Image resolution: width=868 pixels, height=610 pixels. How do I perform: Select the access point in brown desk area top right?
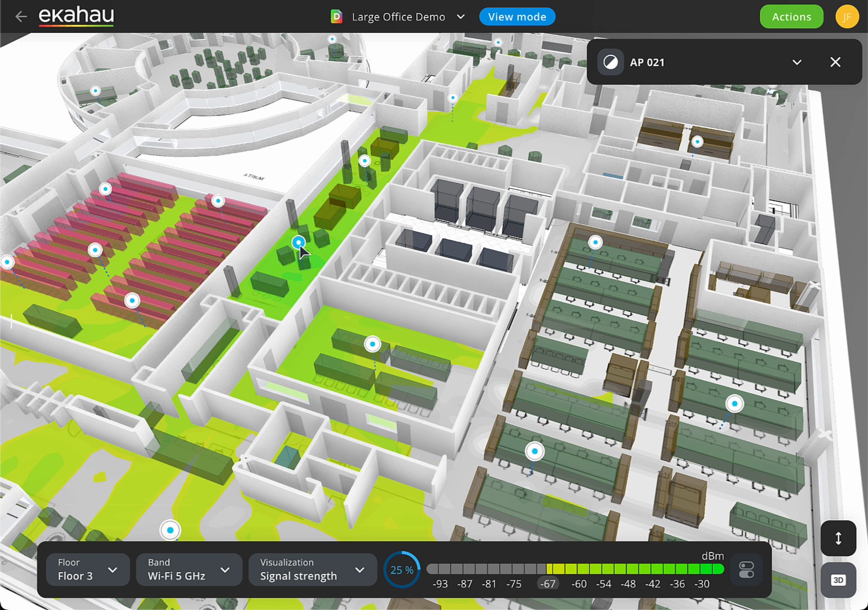coord(698,142)
